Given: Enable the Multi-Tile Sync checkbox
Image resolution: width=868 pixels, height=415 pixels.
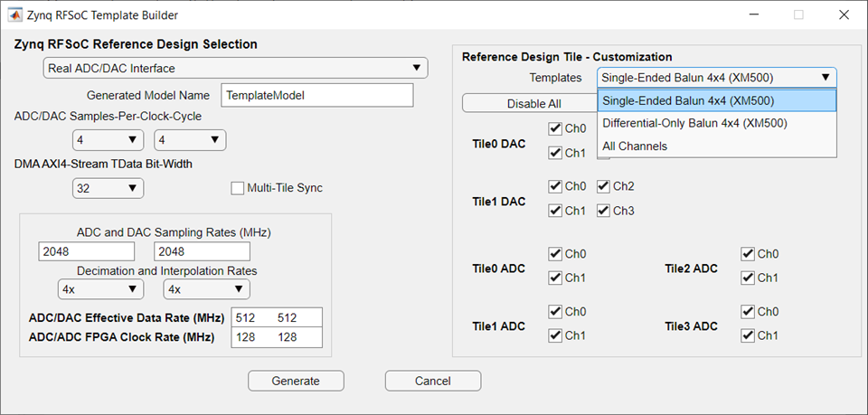Looking at the screenshot, I should (238, 188).
